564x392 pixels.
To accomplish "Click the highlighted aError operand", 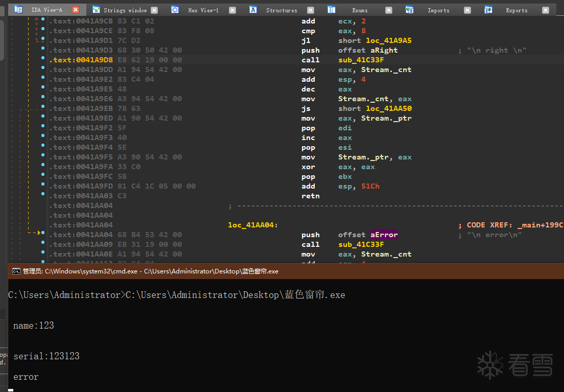I will (384, 235).
